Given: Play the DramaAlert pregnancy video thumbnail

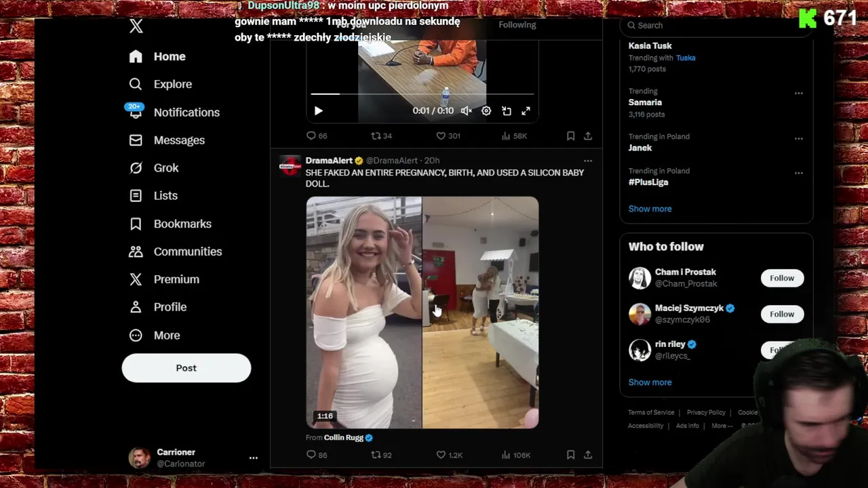Looking at the screenshot, I should pos(422,312).
